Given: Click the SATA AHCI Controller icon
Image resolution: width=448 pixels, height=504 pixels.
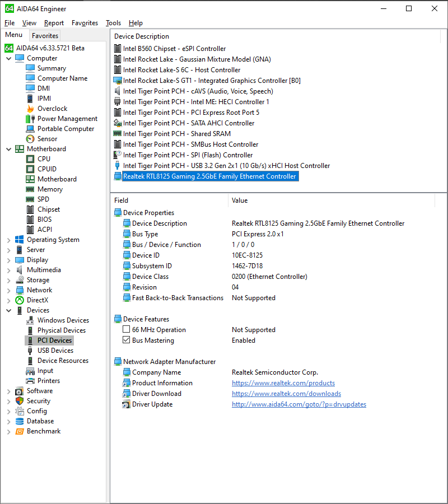Looking at the screenshot, I should [x=118, y=123].
